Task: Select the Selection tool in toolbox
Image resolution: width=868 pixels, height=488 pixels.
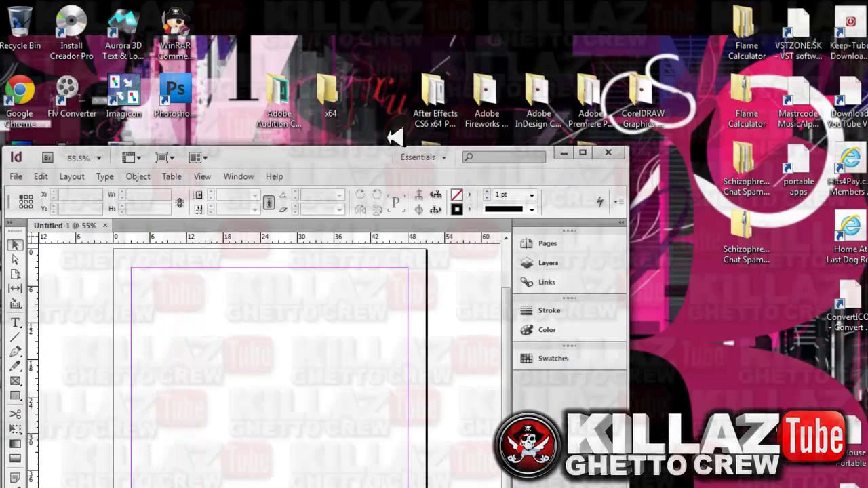Action: coord(15,245)
